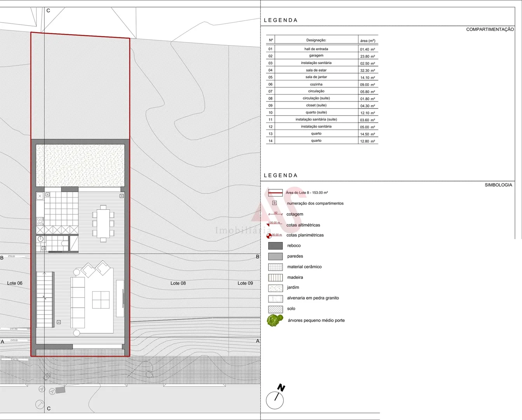Click the numeração dos compartimentos box symbol

click(274, 203)
